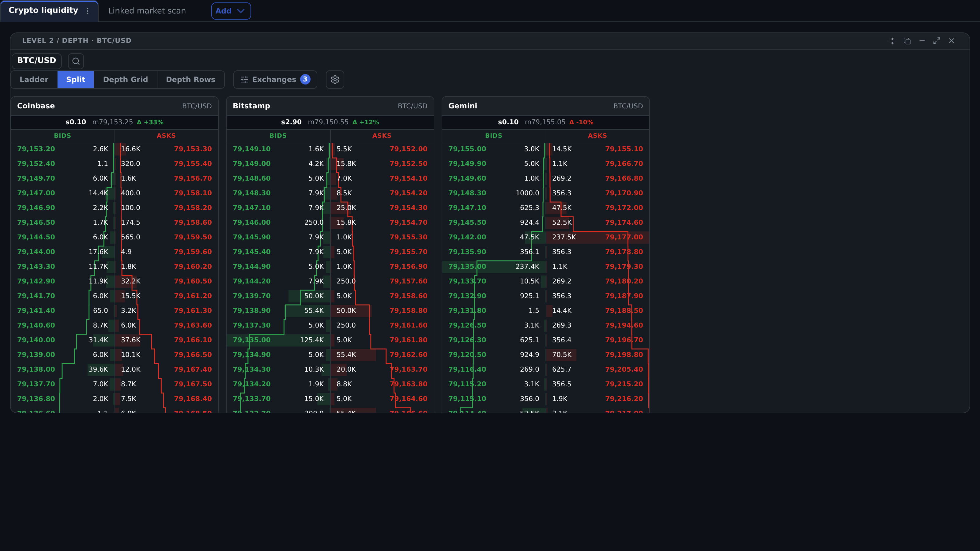
Task: Open the Exchanges filter
Action: pyautogui.click(x=275, y=80)
